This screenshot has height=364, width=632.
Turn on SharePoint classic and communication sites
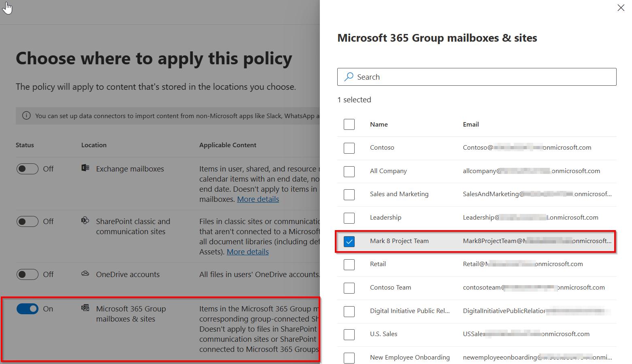27,221
